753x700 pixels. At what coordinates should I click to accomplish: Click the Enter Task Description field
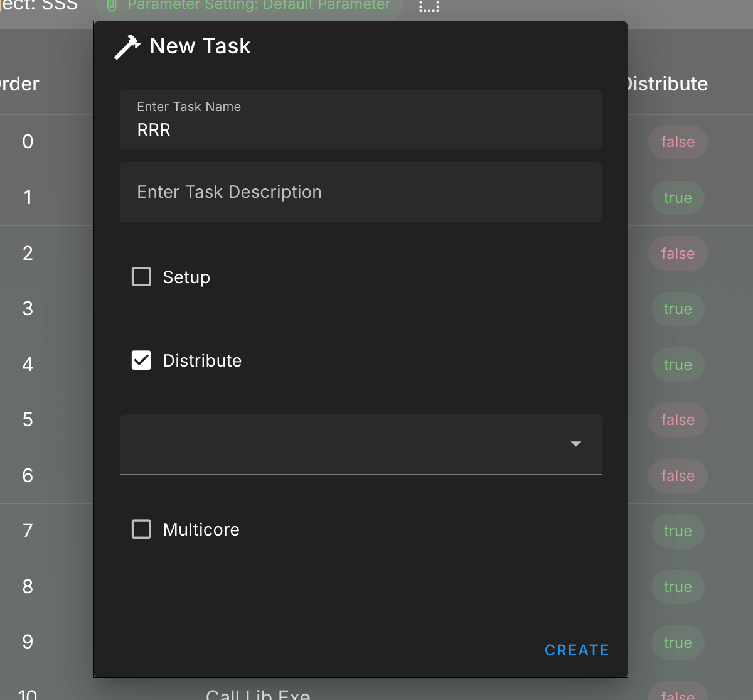[x=361, y=192]
